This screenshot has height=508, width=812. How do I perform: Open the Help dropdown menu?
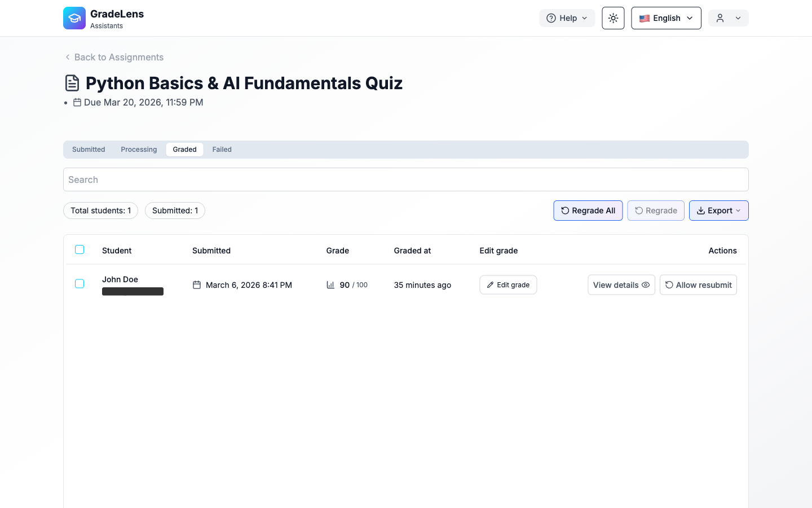567,18
